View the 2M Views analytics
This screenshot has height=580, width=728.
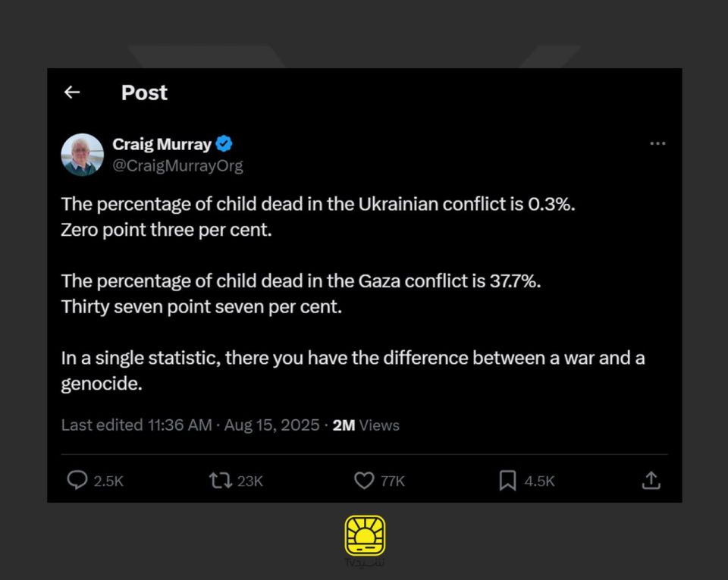[366, 425]
